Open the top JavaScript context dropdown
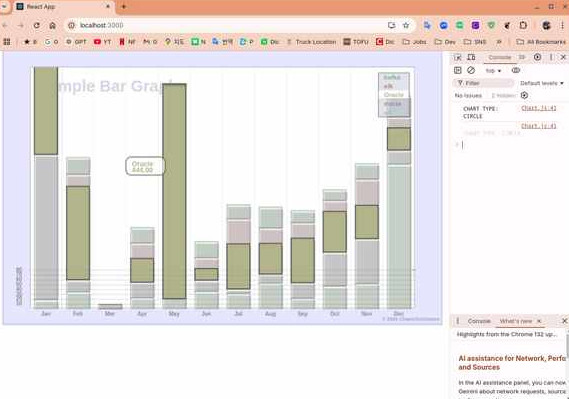Viewport: 569px width, 399px height. (x=493, y=71)
